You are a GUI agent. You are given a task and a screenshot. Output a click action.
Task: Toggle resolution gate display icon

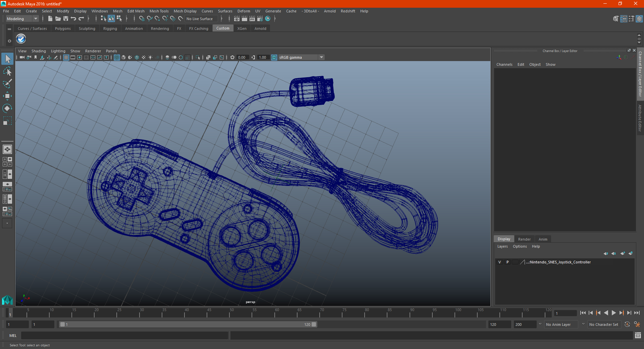(x=79, y=57)
